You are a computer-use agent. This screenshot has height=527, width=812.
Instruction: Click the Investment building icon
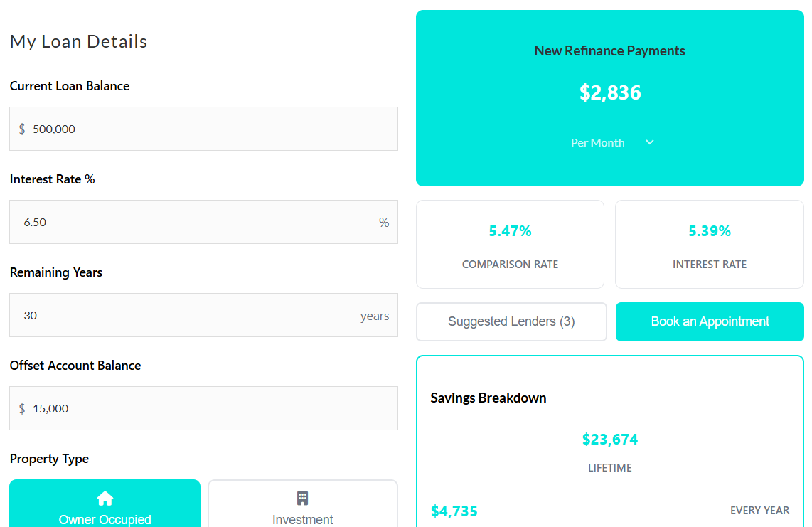tap(303, 498)
